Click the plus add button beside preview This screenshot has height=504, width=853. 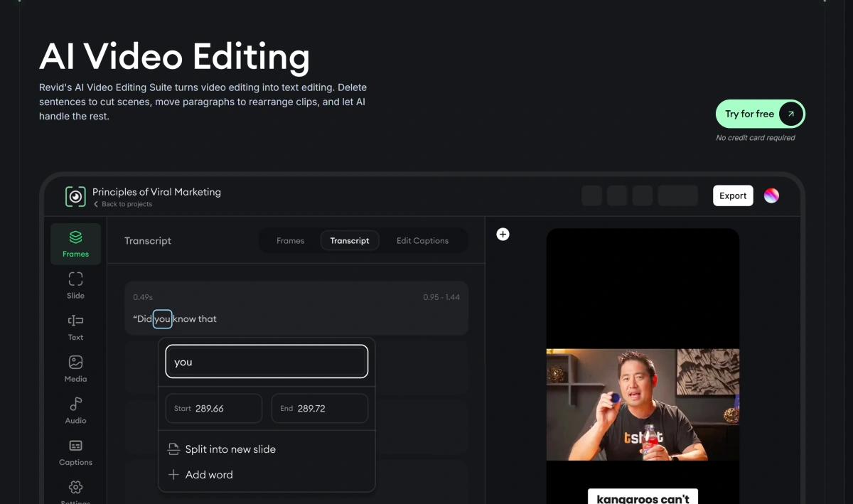(x=503, y=234)
